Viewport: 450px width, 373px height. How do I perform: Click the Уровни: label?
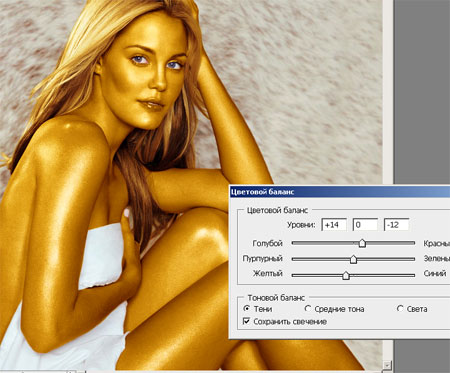pyautogui.click(x=301, y=225)
